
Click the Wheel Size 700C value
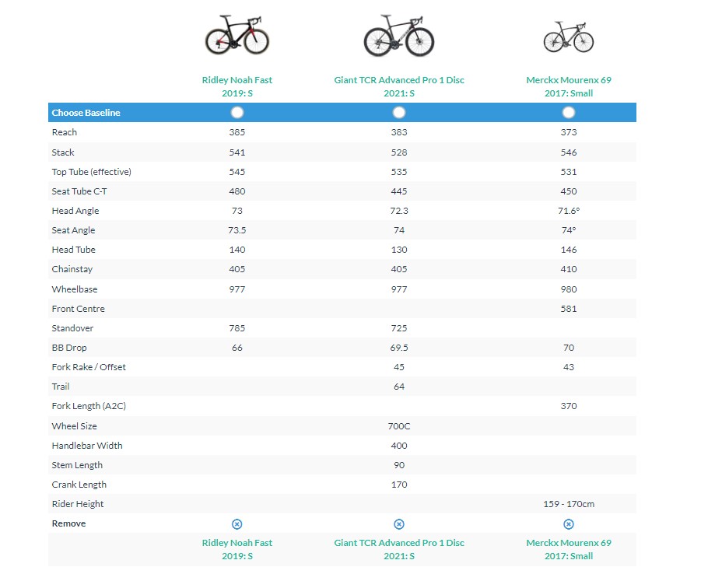(x=399, y=426)
